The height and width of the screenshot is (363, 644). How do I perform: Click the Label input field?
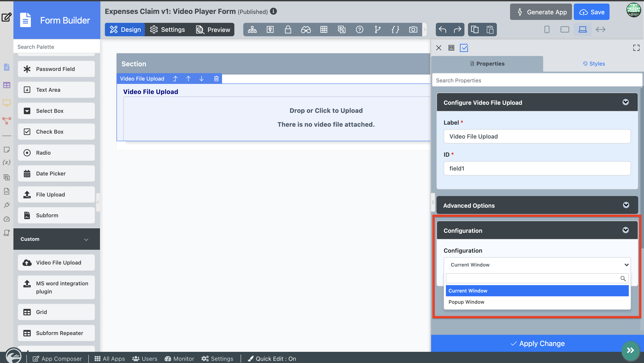537,136
